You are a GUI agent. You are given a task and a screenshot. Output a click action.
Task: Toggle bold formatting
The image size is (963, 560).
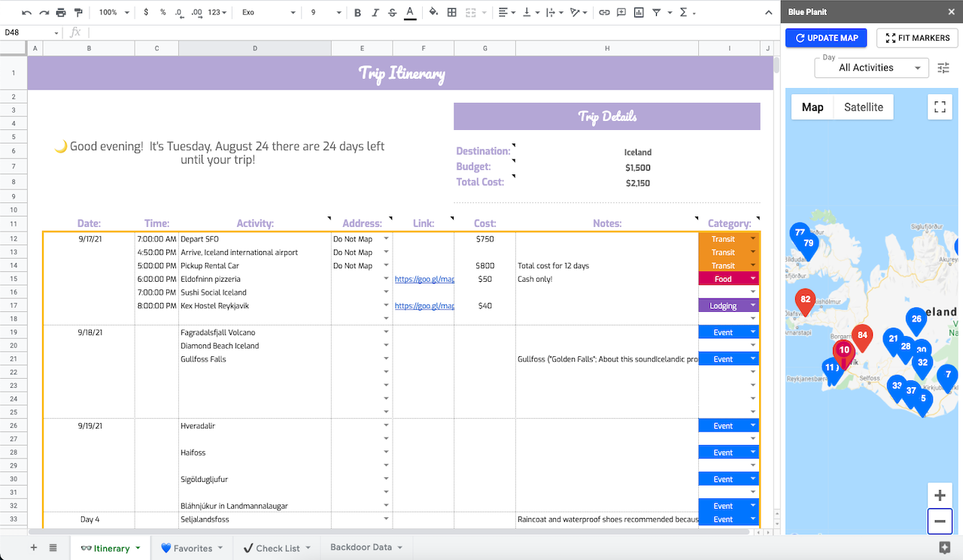pos(357,13)
